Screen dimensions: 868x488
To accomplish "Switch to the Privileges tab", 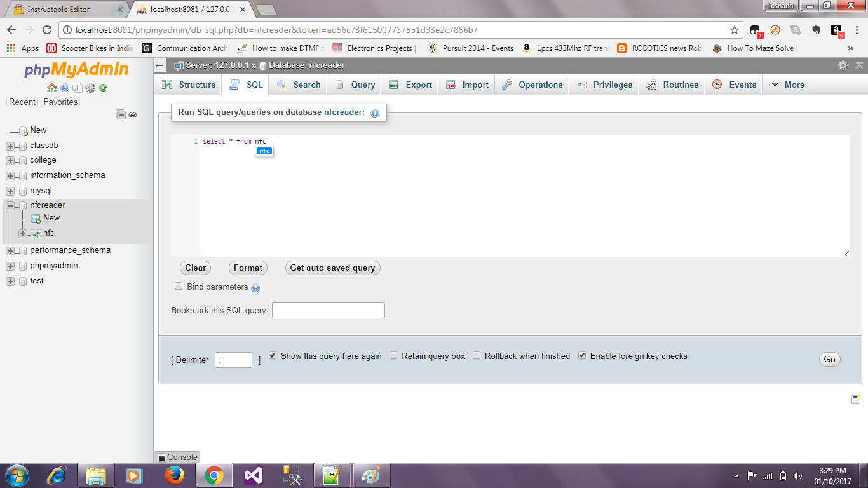I will (x=604, y=85).
